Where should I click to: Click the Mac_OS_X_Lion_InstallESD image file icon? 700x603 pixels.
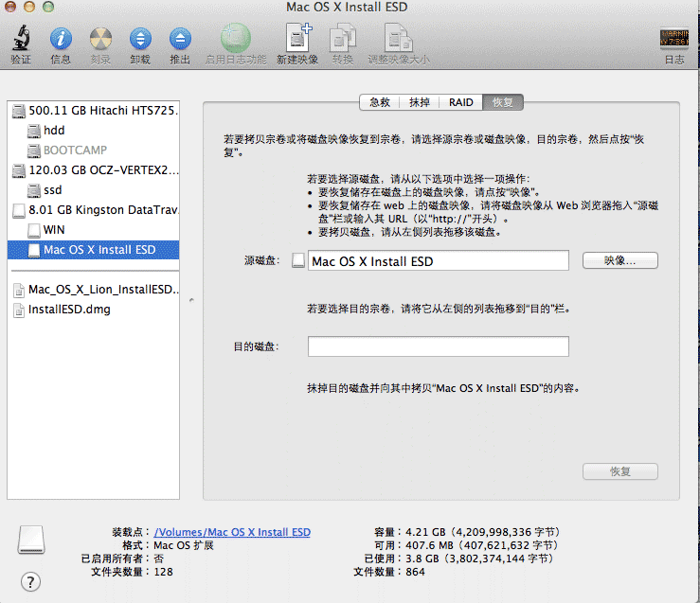[19, 290]
